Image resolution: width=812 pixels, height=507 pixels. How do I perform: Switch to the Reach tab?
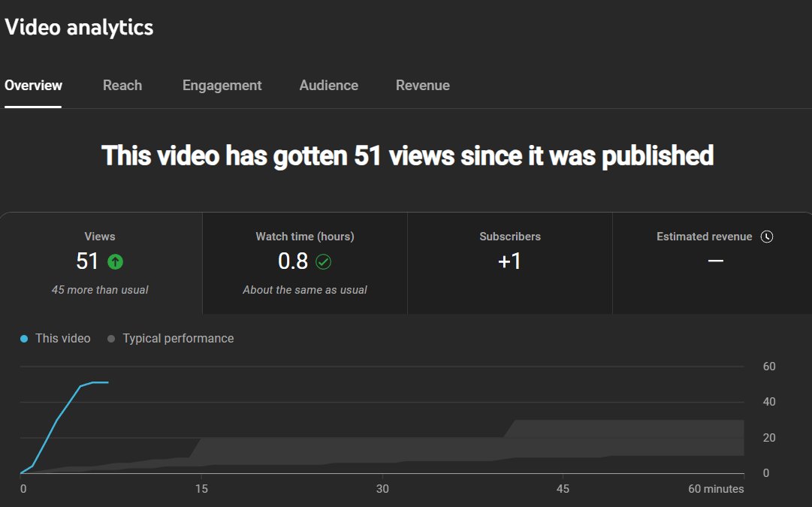[x=122, y=86]
